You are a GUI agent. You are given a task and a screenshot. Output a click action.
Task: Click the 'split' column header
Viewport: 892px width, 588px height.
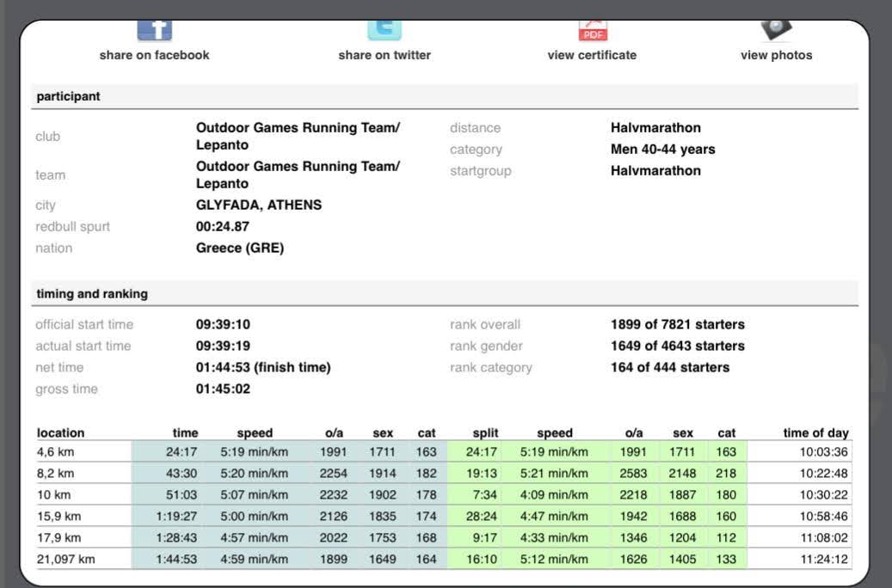pos(485,432)
